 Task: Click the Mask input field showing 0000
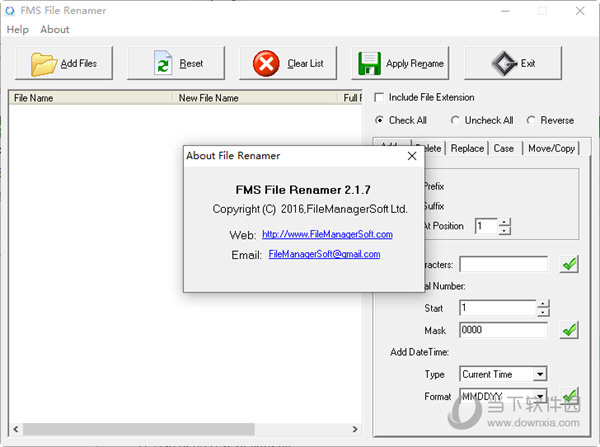[503, 330]
